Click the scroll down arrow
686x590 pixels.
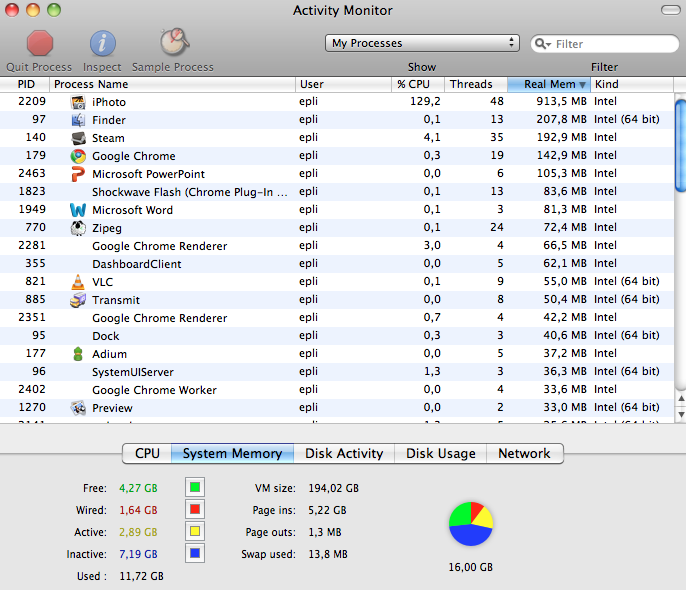pos(681,414)
